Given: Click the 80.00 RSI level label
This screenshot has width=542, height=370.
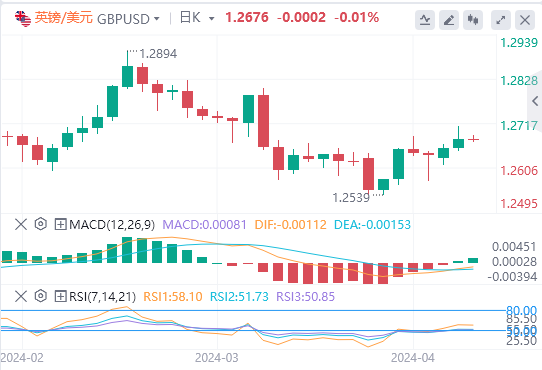Looking at the screenshot, I should point(522,310).
